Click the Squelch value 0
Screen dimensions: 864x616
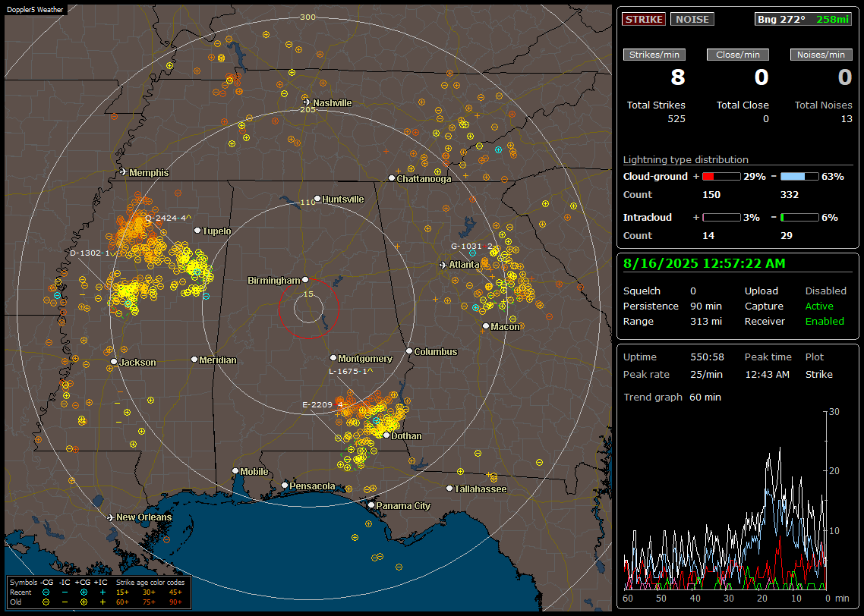(693, 291)
